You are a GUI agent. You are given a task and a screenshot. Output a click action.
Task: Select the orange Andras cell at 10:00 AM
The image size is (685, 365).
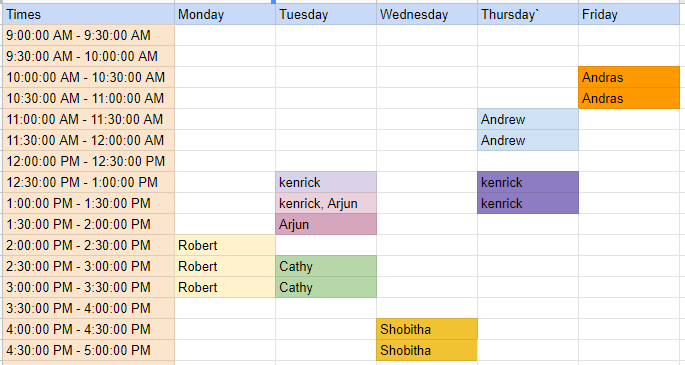tap(629, 77)
